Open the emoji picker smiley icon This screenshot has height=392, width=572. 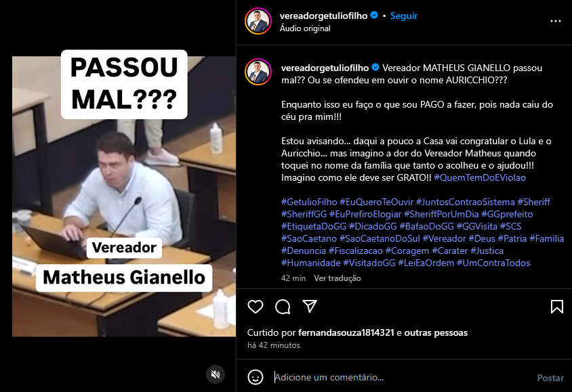256,377
